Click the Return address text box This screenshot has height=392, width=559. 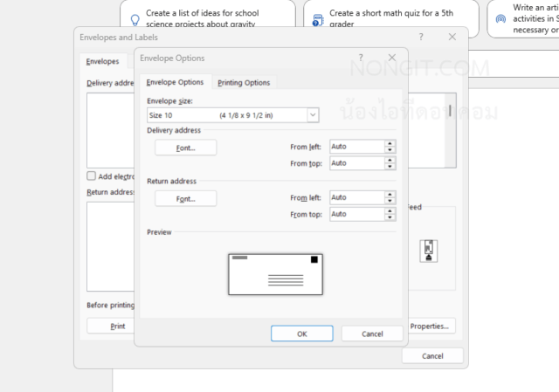[x=111, y=246]
